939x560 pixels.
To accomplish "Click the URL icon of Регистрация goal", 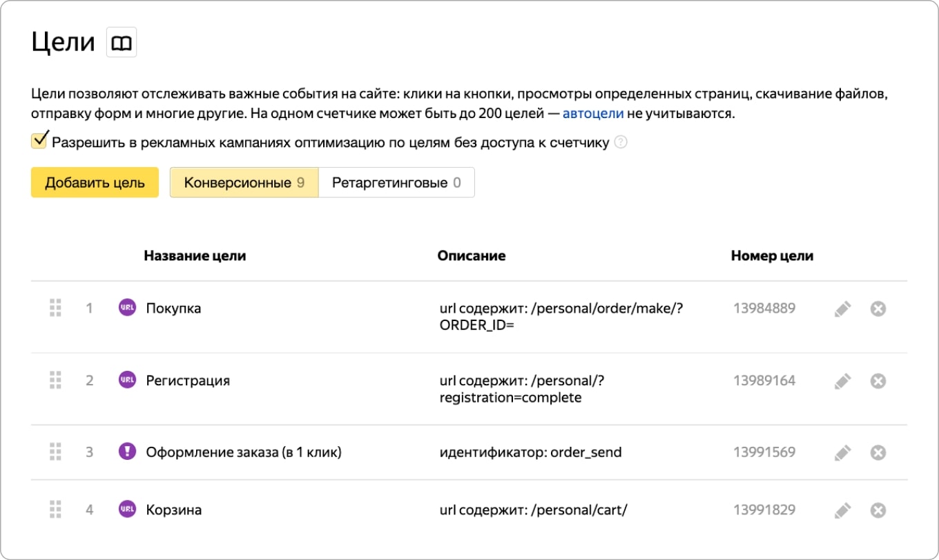I will pos(127,380).
